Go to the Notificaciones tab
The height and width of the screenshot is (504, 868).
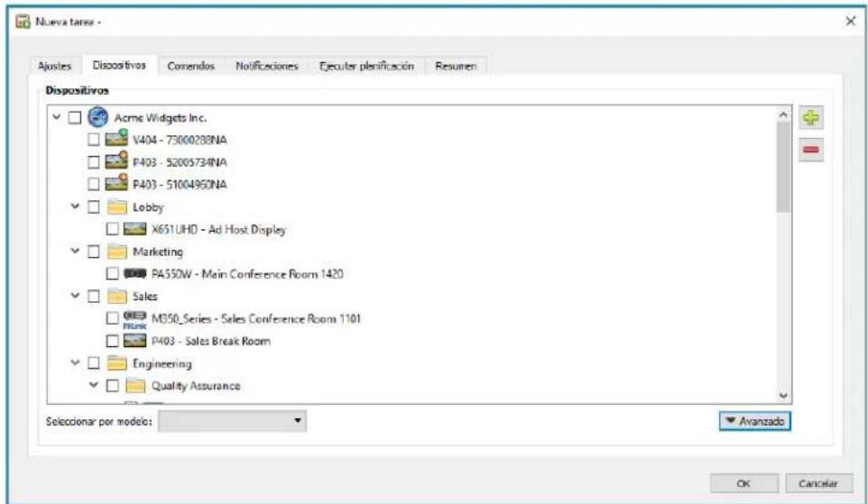point(267,66)
